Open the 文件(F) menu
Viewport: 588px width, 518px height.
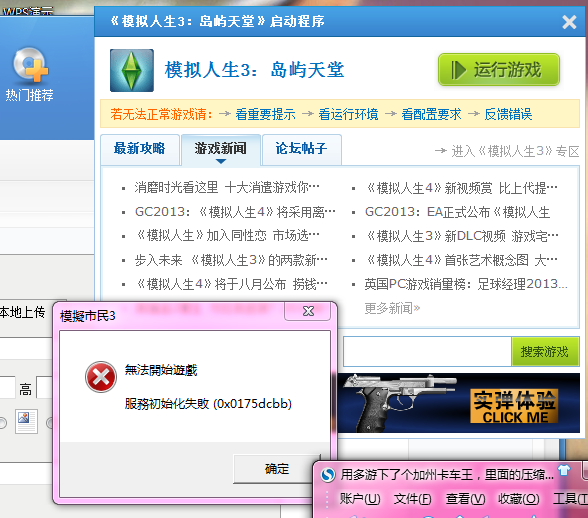pos(412,499)
